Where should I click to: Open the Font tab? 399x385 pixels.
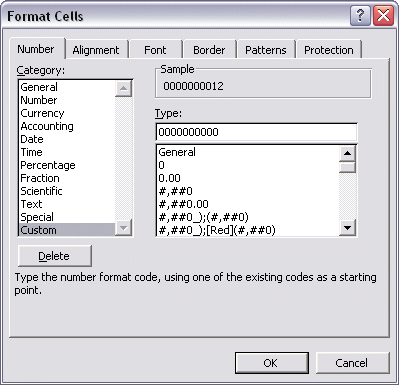tap(155, 50)
